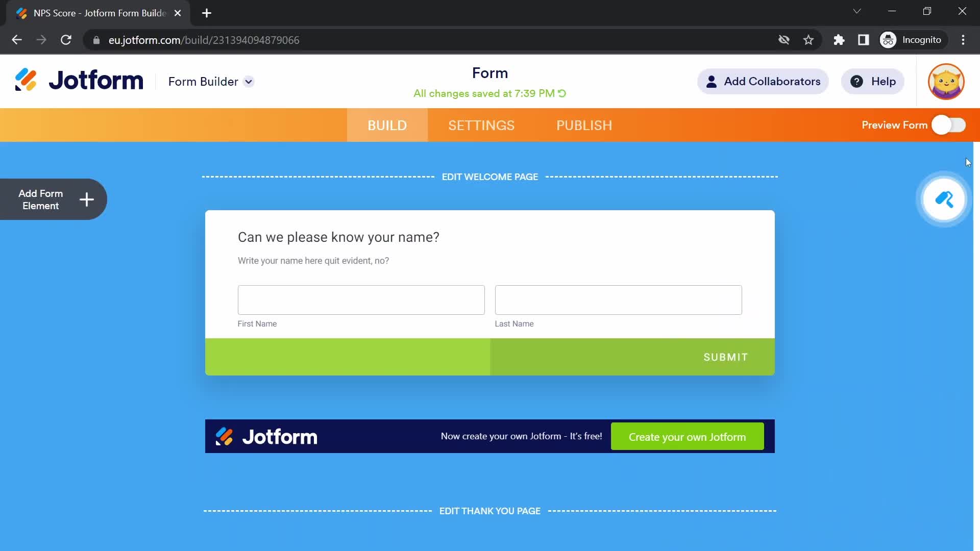The height and width of the screenshot is (551, 980).
Task: Click the Create your own Jotform button
Action: [x=687, y=437]
